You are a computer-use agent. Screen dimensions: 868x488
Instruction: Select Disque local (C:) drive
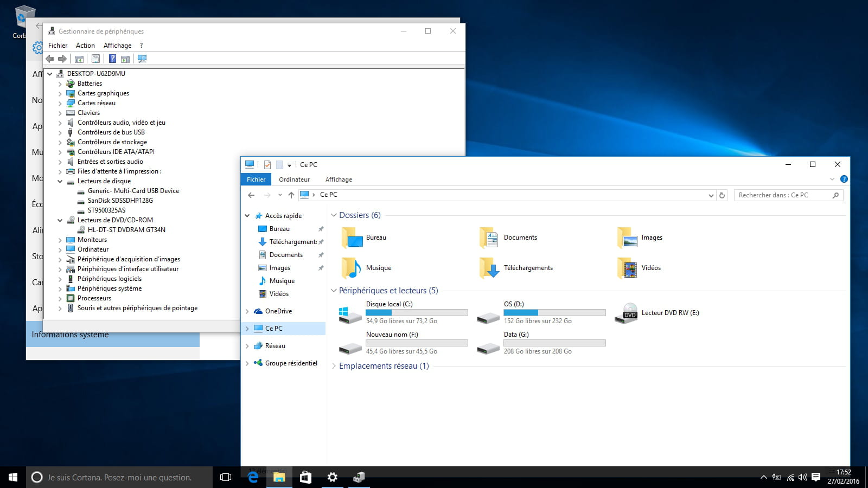click(x=403, y=313)
